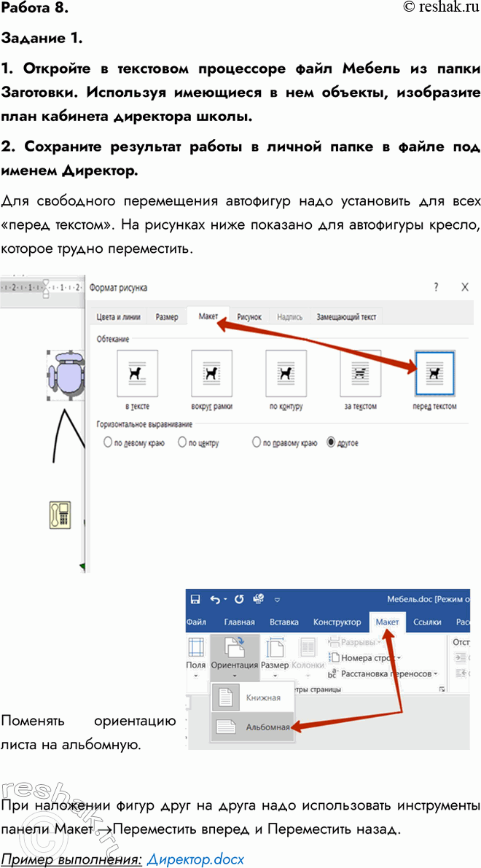Expand the Размер page size dropdown
Image resolution: width=481 pixels, height=868 pixels.
pos(275,656)
